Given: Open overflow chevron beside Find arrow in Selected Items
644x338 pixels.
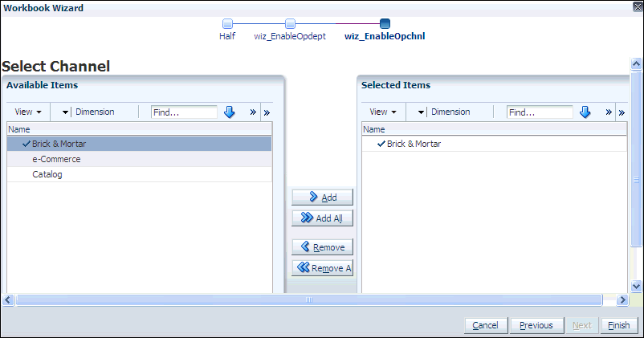Looking at the screenshot, I should click(609, 112).
